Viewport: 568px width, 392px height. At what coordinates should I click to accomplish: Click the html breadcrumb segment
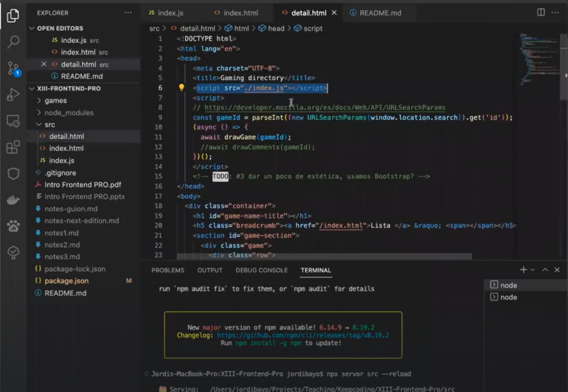click(237, 28)
